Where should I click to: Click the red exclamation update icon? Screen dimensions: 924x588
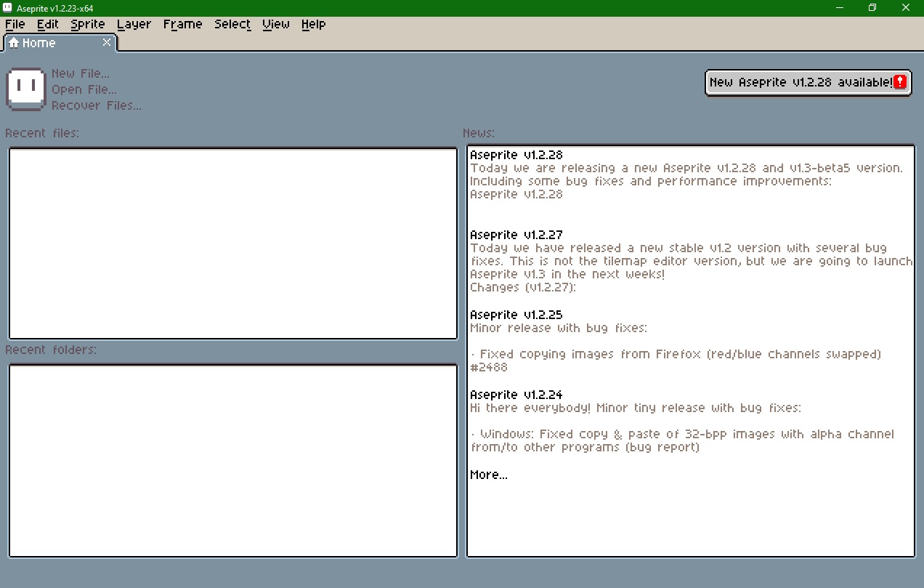(x=901, y=82)
